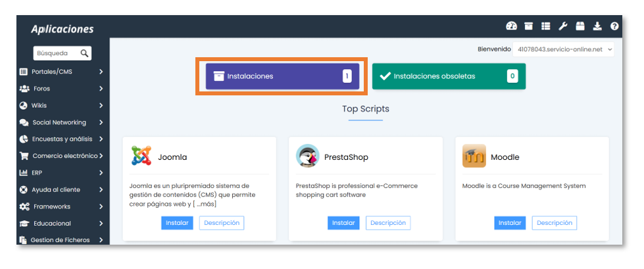This screenshot has height=269, width=644.
Task: Open the Educacional menu item
Action: coord(62,224)
